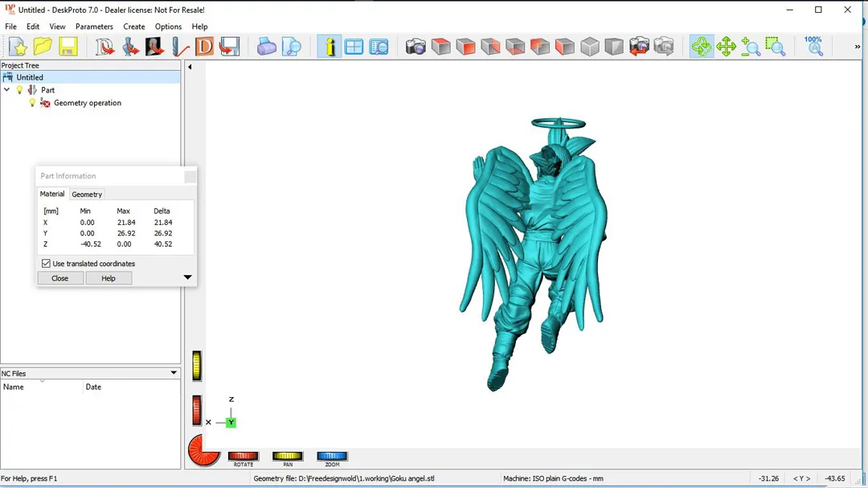Expand the Part Information dialog arrow
The image size is (868, 488).
187,277
